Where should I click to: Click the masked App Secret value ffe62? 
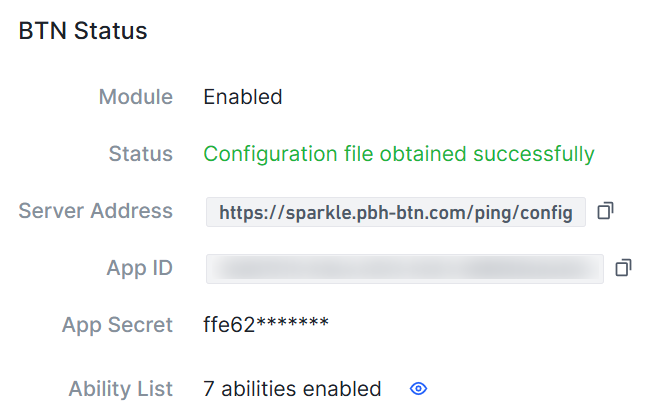(266, 325)
